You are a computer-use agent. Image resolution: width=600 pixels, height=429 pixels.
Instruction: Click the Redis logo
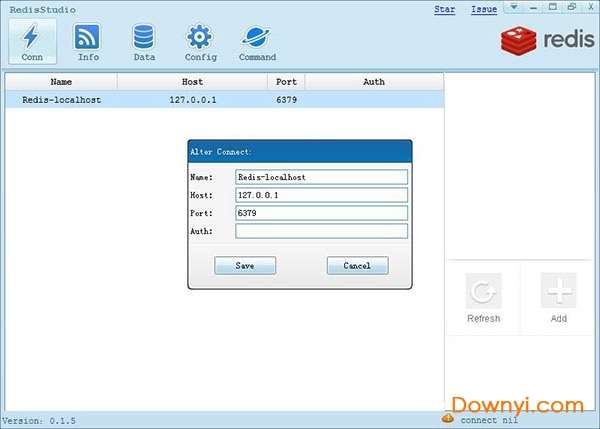548,40
